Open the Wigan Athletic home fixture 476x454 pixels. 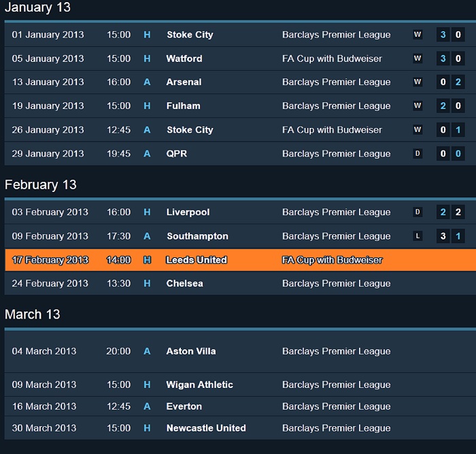point(240,385)
